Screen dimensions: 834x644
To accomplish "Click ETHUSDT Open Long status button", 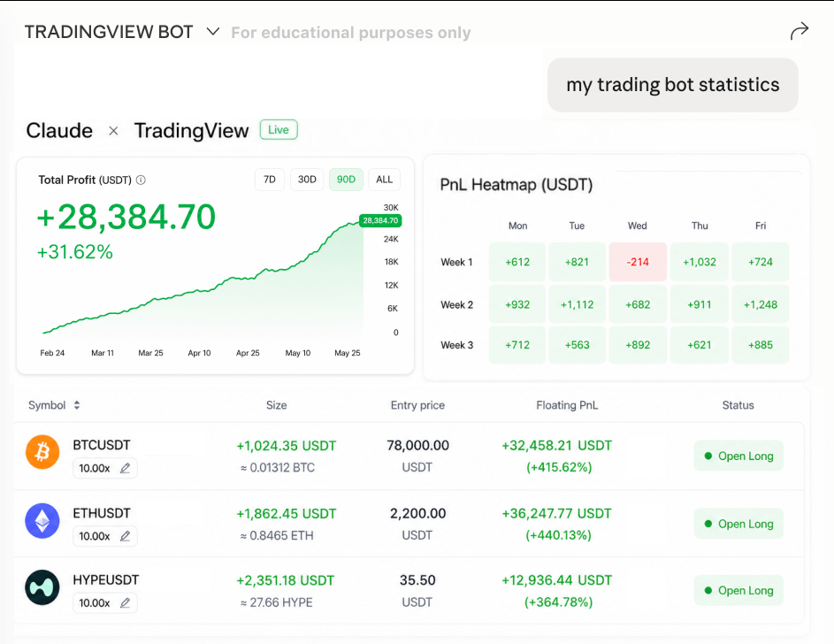I will pos(738,524).
